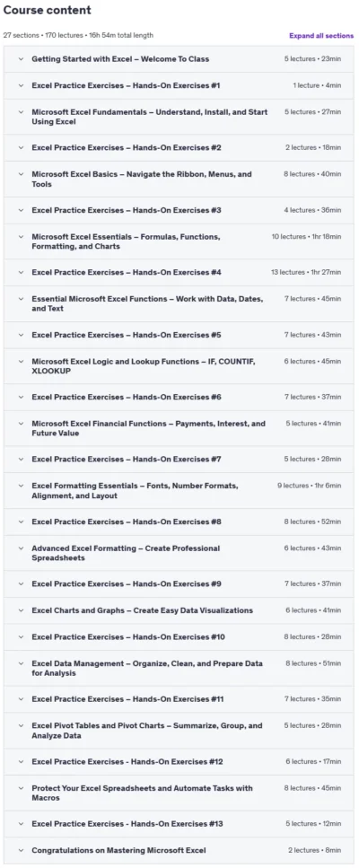Click Expand all sections link

tap(320, 35)
